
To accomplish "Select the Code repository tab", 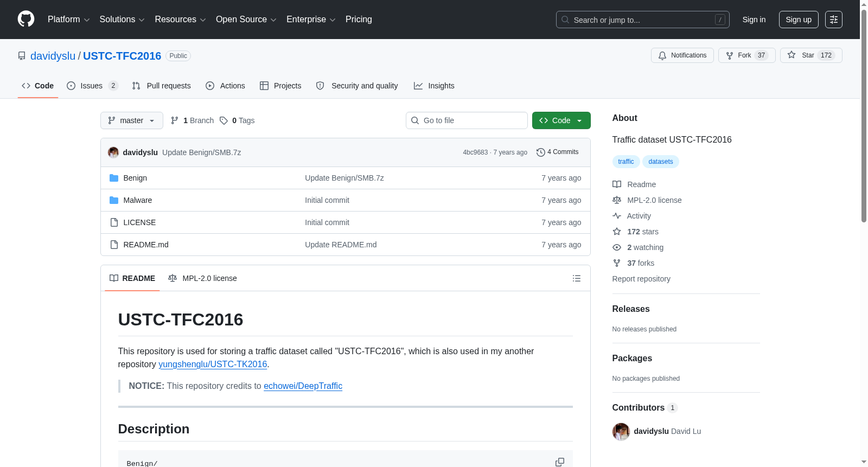I will click(38, 86).
